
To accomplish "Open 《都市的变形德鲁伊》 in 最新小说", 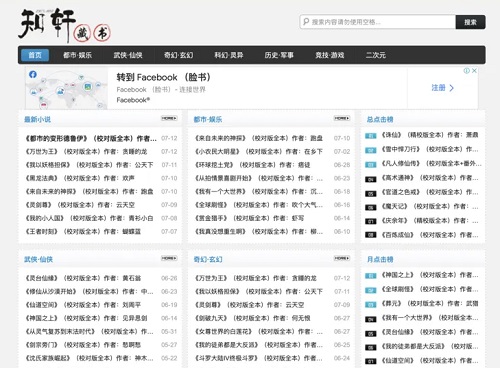I will (x=91, y=138).
